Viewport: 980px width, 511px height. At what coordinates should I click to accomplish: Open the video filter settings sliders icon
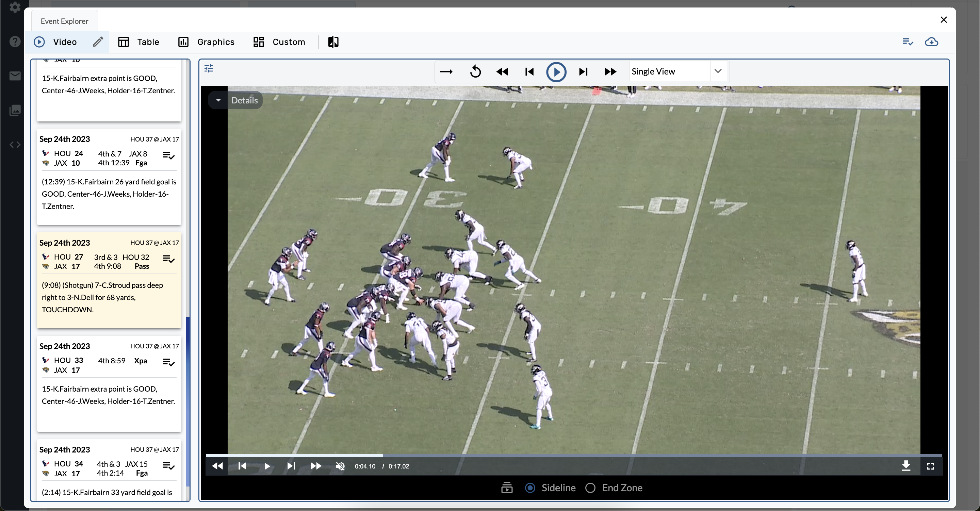209,68
